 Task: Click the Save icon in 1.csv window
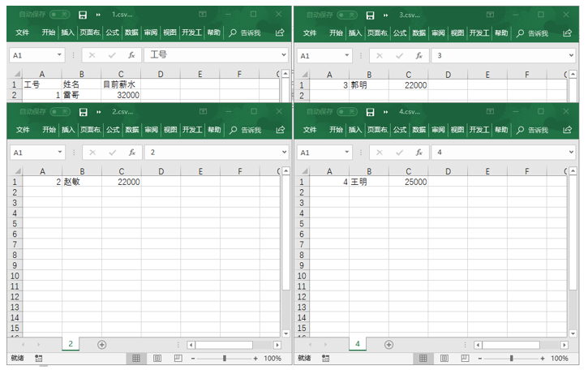click(83, 15)
